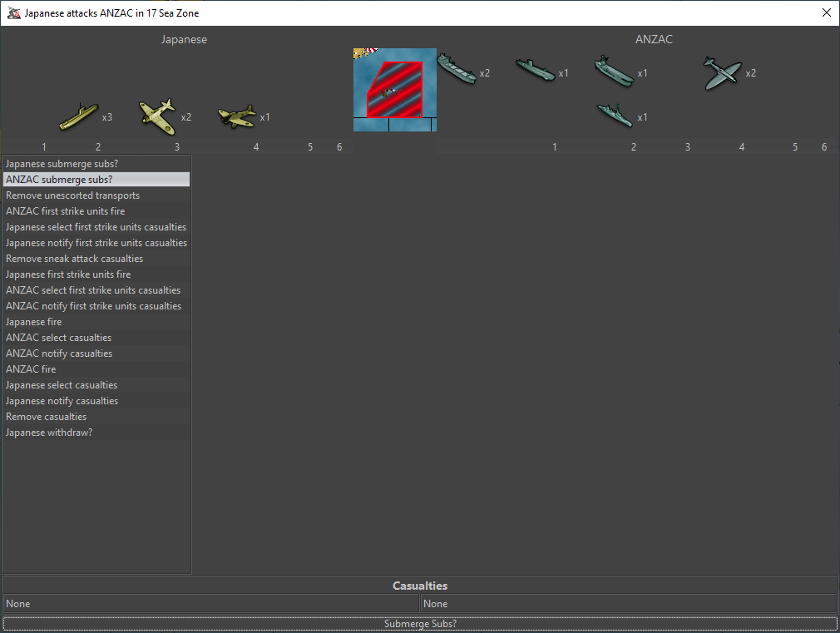Select 'Japanese fire' step

(96, 322)
